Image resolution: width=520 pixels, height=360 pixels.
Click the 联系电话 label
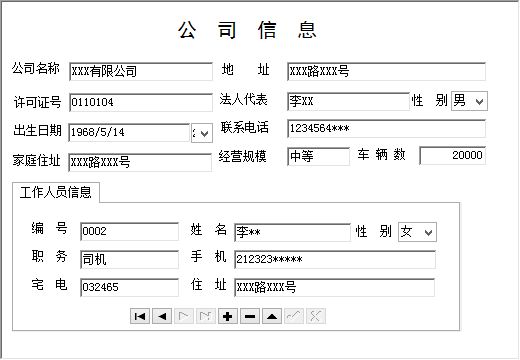pos(245,128)
